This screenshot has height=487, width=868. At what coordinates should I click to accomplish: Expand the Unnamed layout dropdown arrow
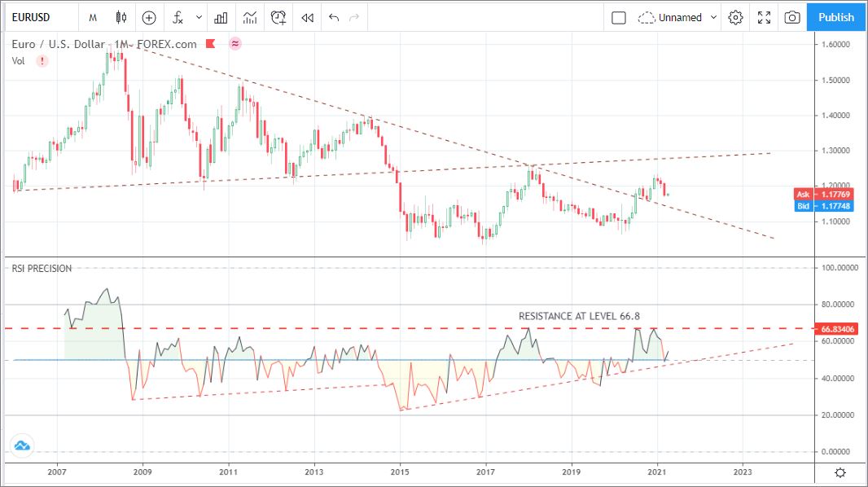(x=714, y=17)
